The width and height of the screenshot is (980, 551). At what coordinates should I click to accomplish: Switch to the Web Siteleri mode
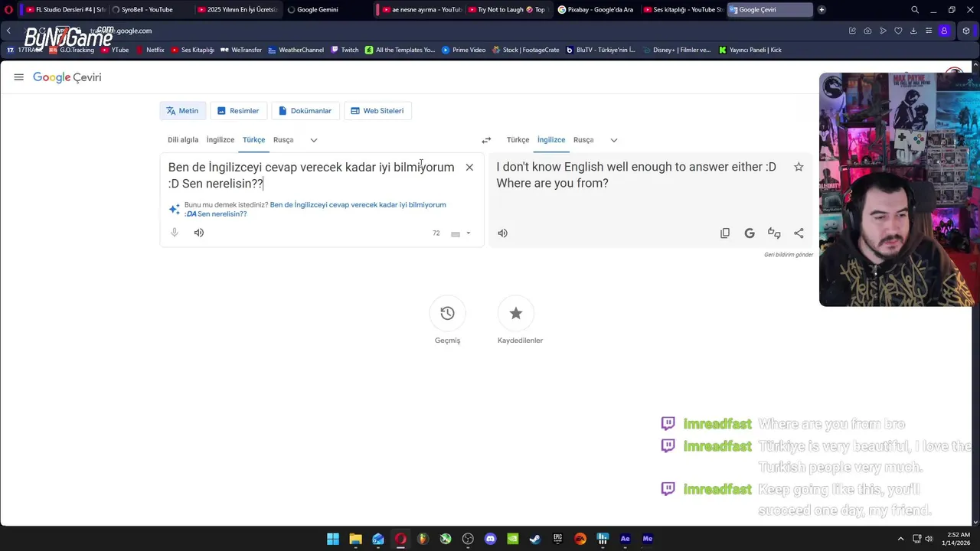point(377,111)
